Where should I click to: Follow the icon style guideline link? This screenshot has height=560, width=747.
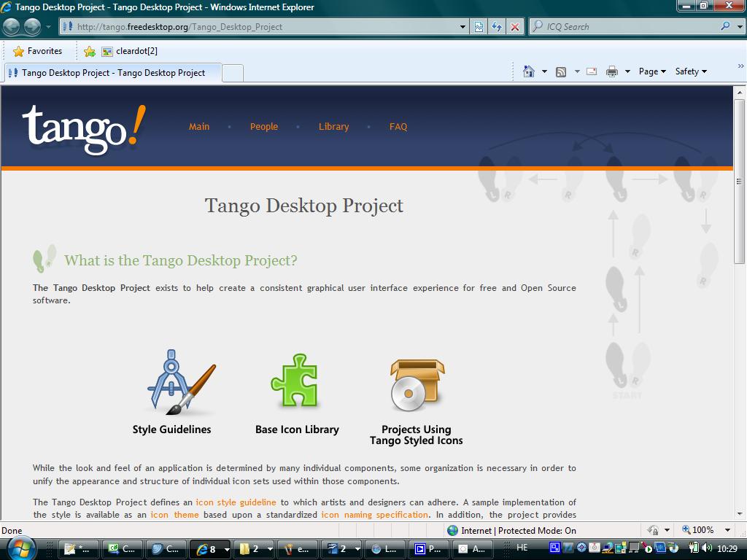(236, 502)
